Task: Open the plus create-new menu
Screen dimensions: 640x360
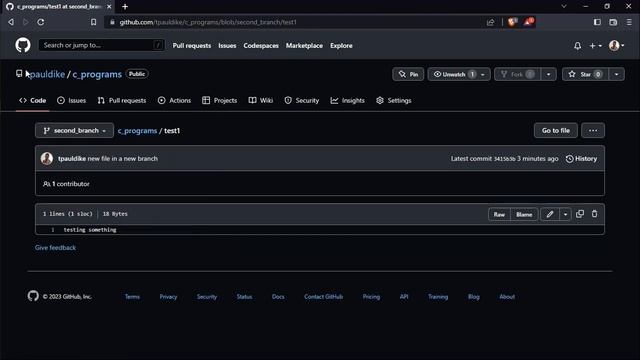Action: [596, 46]
